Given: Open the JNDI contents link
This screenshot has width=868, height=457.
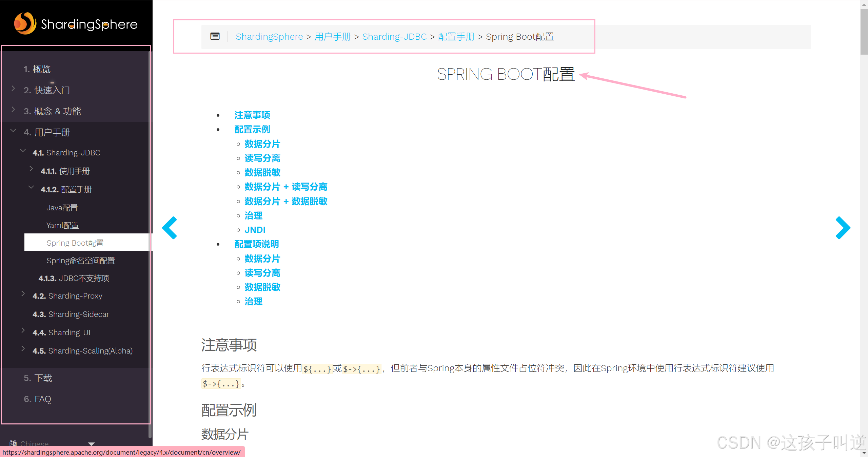Looking at the screenshot, I should click(255, 230).
